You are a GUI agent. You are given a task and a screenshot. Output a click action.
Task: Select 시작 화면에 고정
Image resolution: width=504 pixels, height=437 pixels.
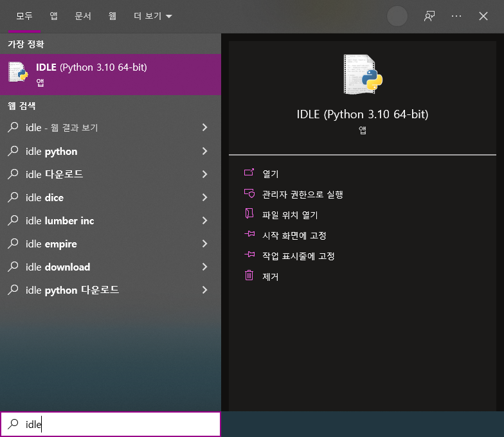[294, 235]
